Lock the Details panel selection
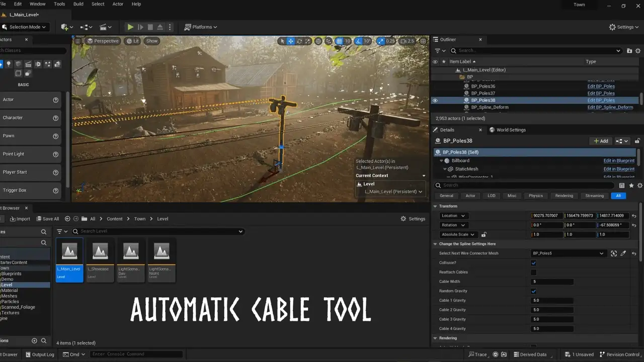This screenshot has width=644, height=362. tap(637, 141)
